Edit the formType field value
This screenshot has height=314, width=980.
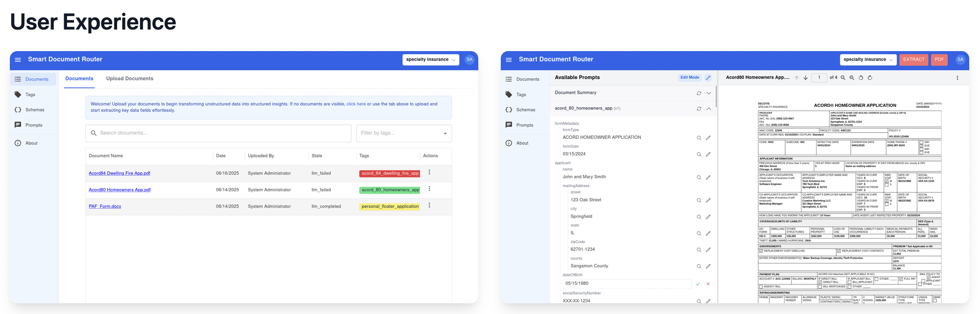708,138
